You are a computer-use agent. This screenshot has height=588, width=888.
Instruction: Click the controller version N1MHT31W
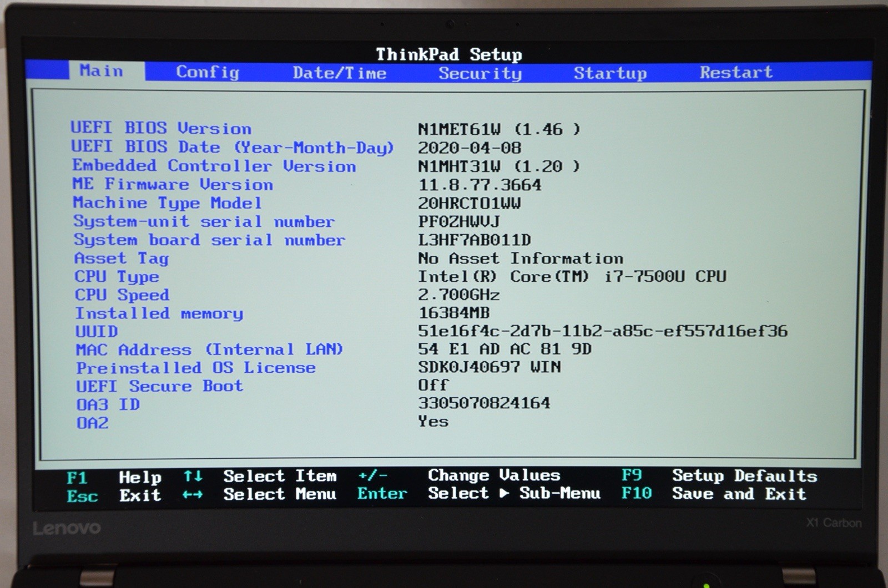(499, 166)
